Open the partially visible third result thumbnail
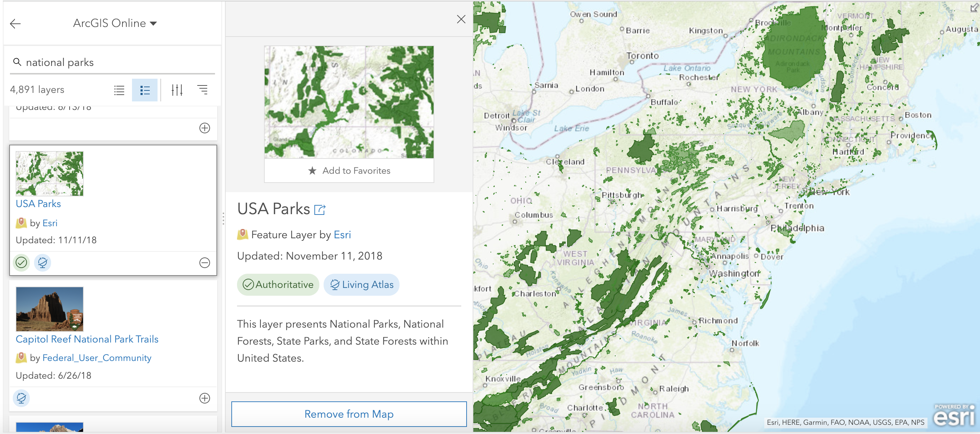Viewport: 980px width, 434px height. point(49,427)
